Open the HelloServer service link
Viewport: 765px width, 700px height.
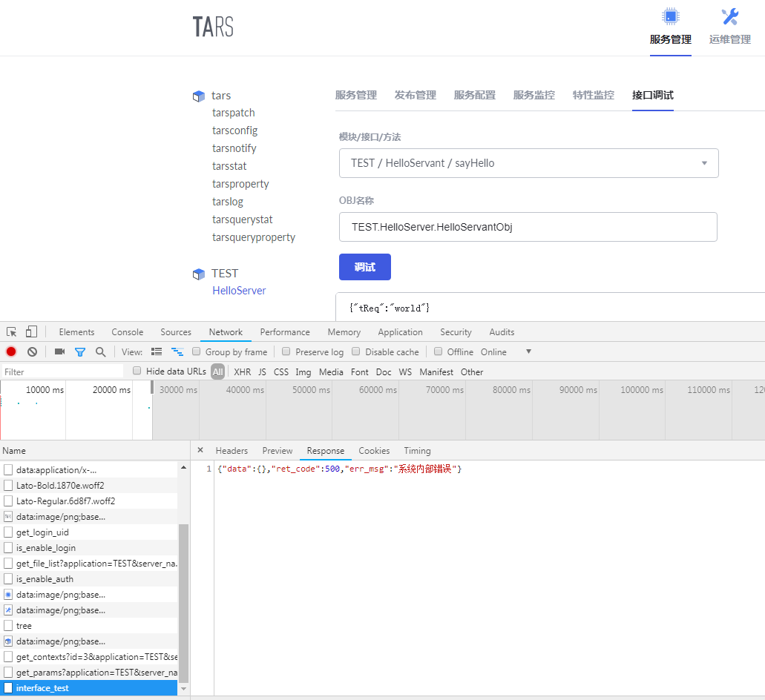click(x=239, y=290)
